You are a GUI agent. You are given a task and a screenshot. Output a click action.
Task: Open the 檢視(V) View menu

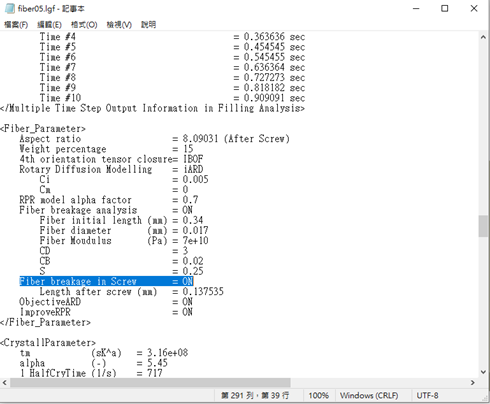pyautogui.click(x=119, y=25)
